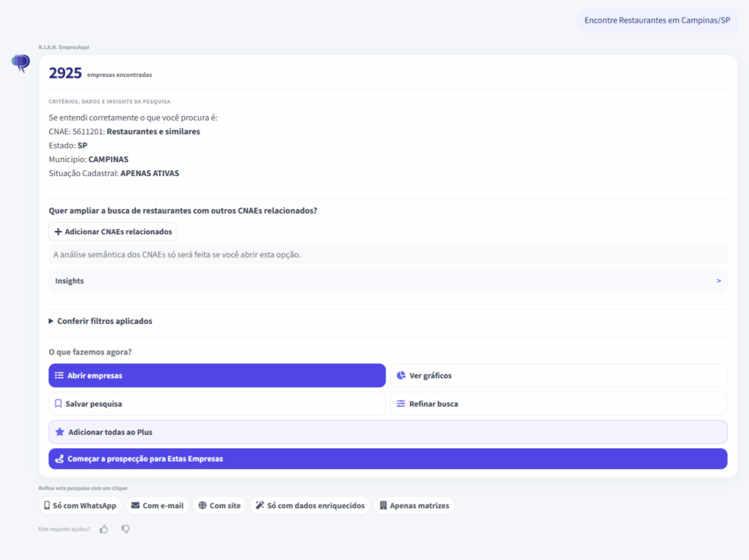Screen dimensions: 749x560
Task: Click the chevron arrow on the Insights row
Action: (718, 281)
